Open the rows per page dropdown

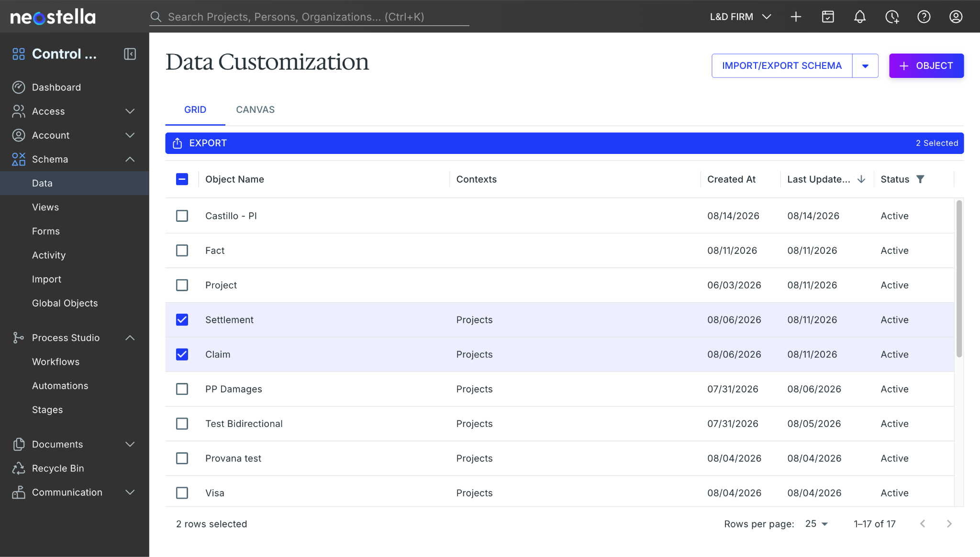(x=816, y=524)
